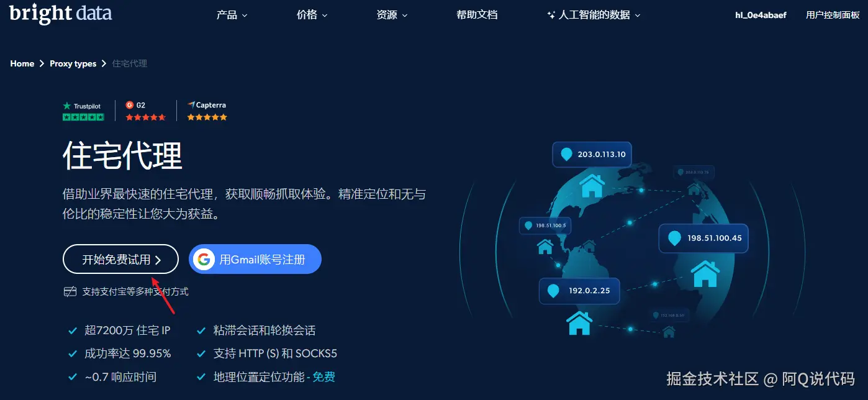The image size is (868, 400).
Task: Click the checkmark beside 超7200万 住宅 IP
Action: 73,331
